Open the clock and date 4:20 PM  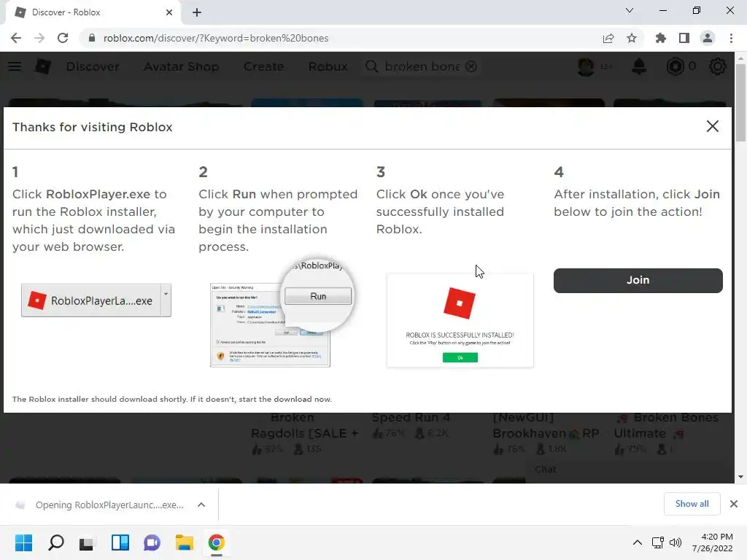[x=712, y=542]
